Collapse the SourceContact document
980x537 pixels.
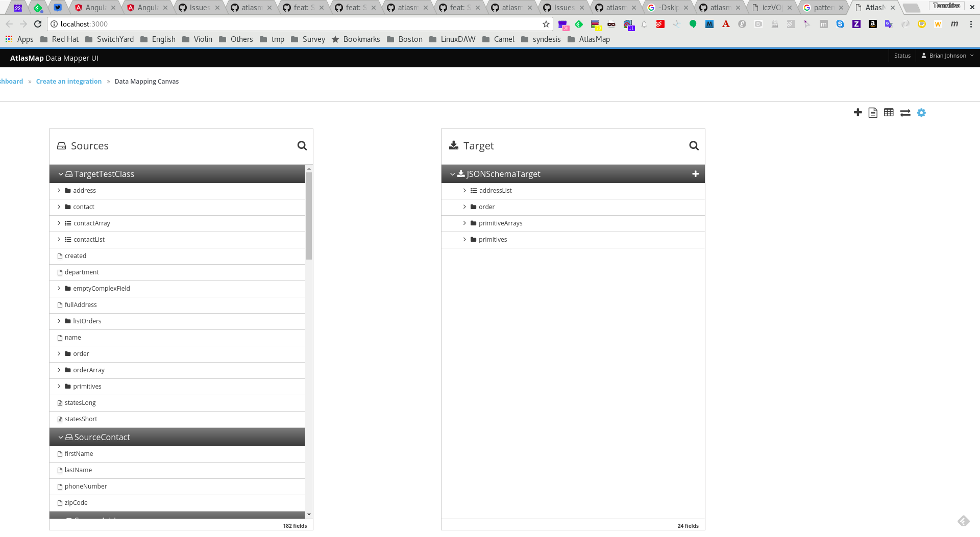(x=61, y=438)
